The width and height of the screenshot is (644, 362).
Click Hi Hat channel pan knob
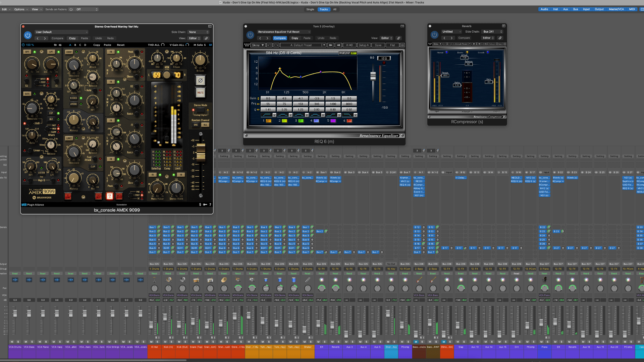click(x=154, y=288)
